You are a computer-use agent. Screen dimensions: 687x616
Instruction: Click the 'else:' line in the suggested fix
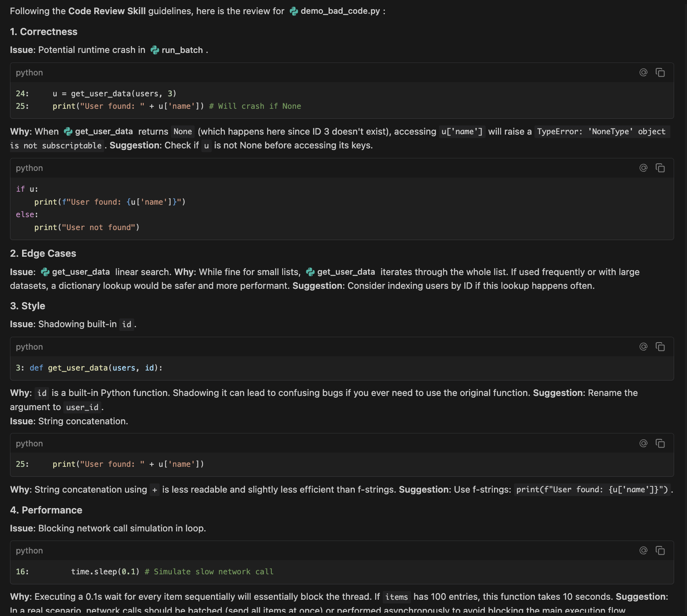pyautogui.click(x=27, y=215)
